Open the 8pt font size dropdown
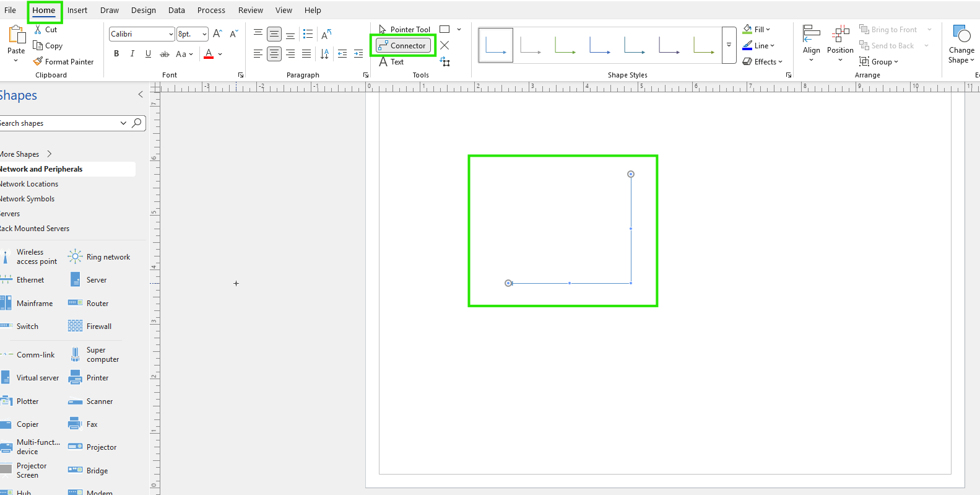This screenshot has width=980, height=495. (204, 34)
